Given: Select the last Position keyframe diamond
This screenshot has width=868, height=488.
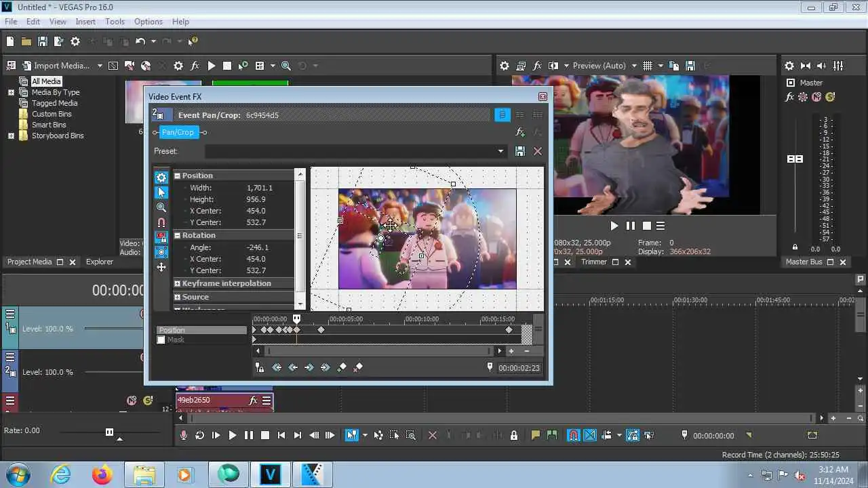Looking at the screenshot, I should coord(509,330).
